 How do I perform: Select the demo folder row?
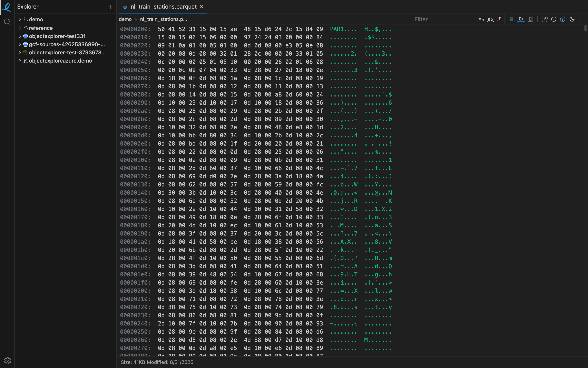[65, 19]
